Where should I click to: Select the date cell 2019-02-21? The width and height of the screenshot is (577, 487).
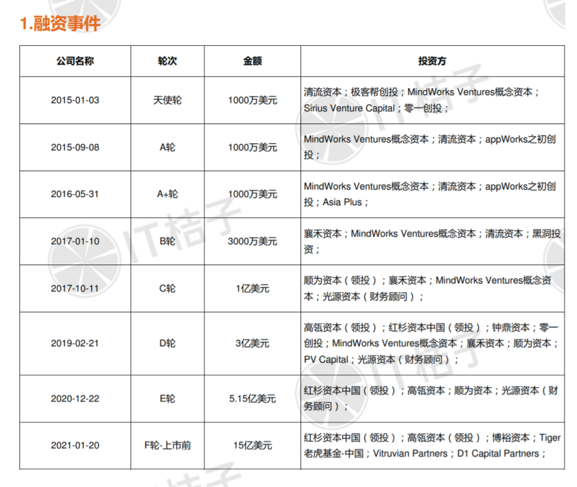75,343
